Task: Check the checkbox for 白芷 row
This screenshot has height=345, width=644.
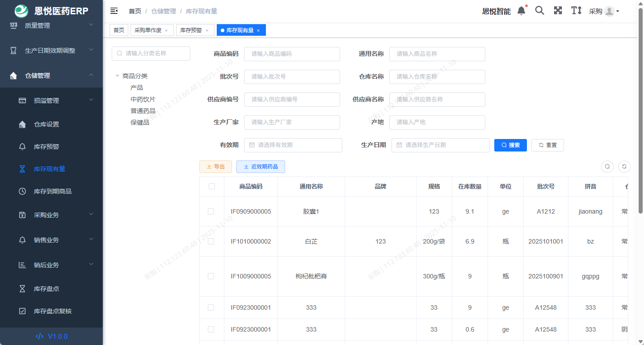Action: click(211, 241)
